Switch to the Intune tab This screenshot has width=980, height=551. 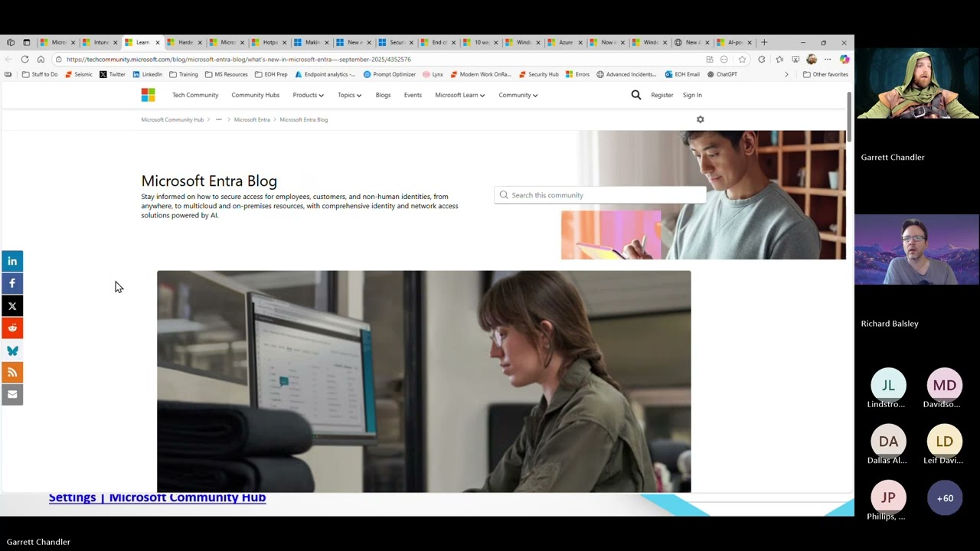(x=100, y=42)
